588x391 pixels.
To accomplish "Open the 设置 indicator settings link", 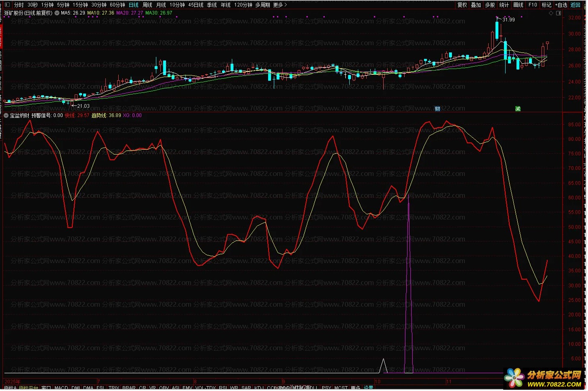I will (368, 388).
